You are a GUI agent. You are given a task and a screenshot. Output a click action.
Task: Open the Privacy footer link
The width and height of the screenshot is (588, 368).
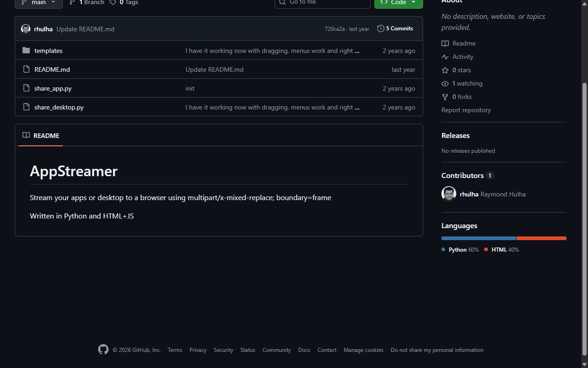tap(198, 350)
